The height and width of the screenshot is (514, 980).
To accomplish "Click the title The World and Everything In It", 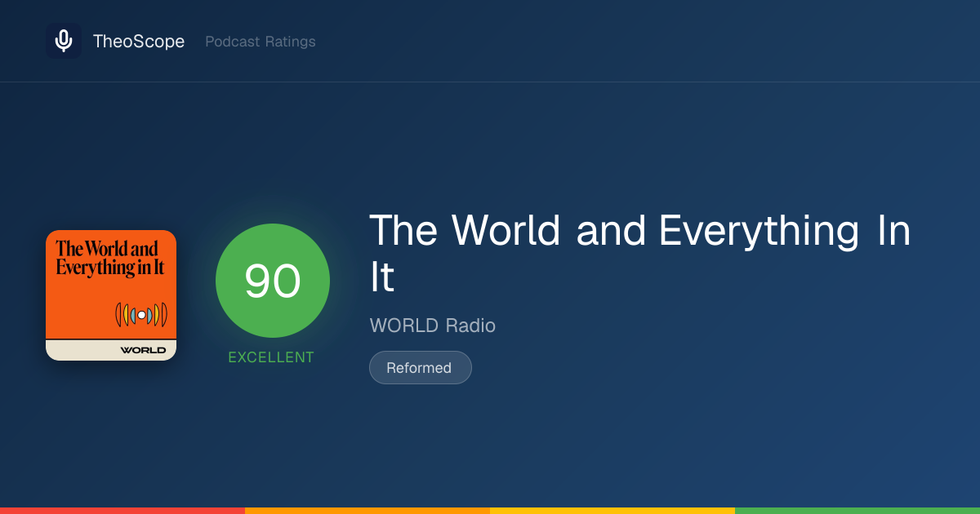I will 639,255.
